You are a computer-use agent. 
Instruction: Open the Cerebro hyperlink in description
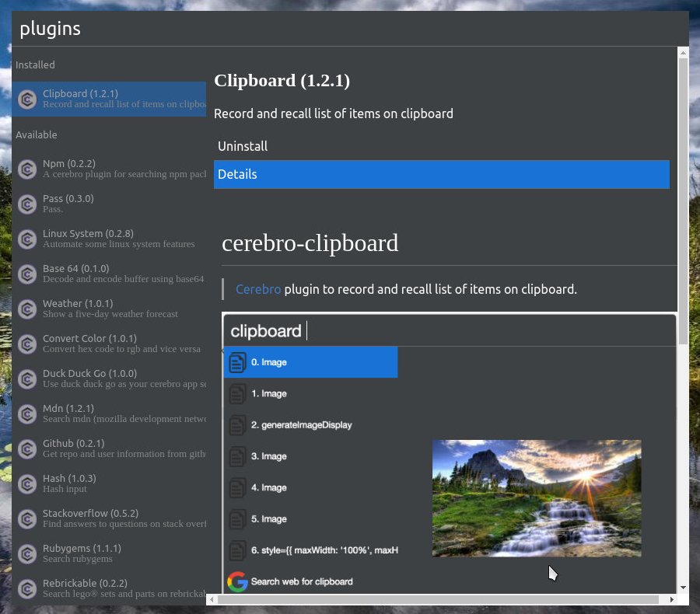tap(258, 289)
